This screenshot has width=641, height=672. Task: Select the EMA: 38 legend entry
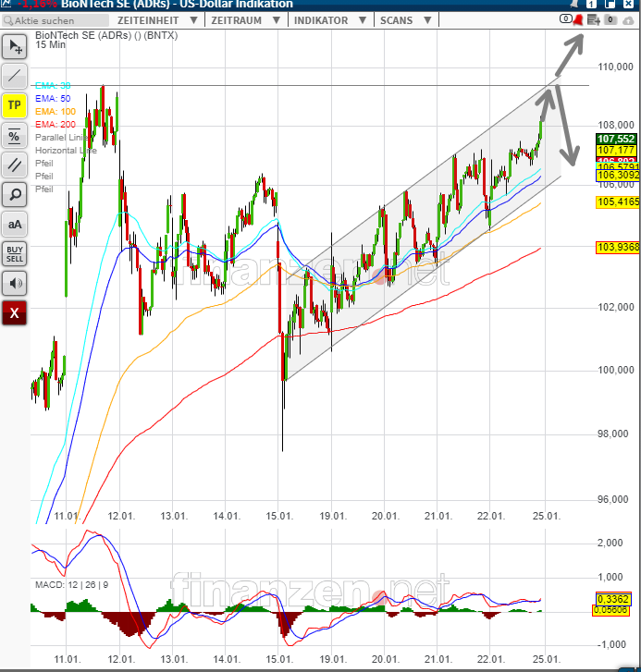53,85
